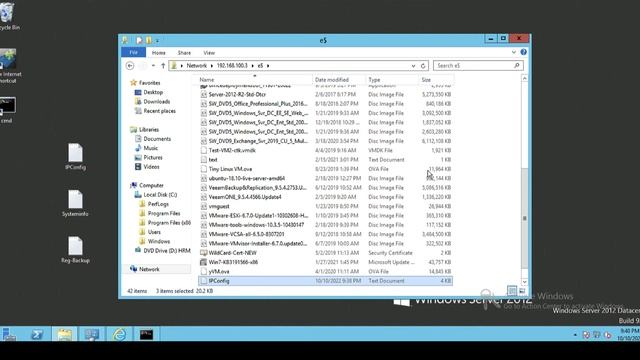Open Desktop under Favorites
640x360 pixels.
coord(153,92)
